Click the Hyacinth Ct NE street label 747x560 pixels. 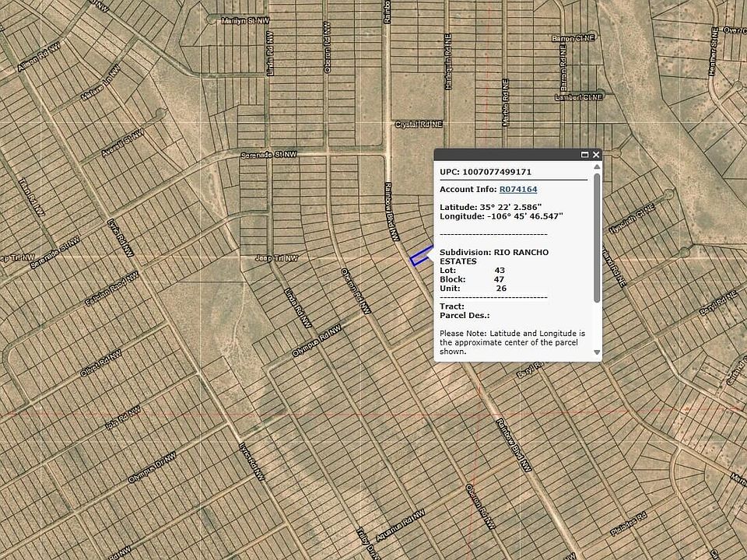click(632, 219)
